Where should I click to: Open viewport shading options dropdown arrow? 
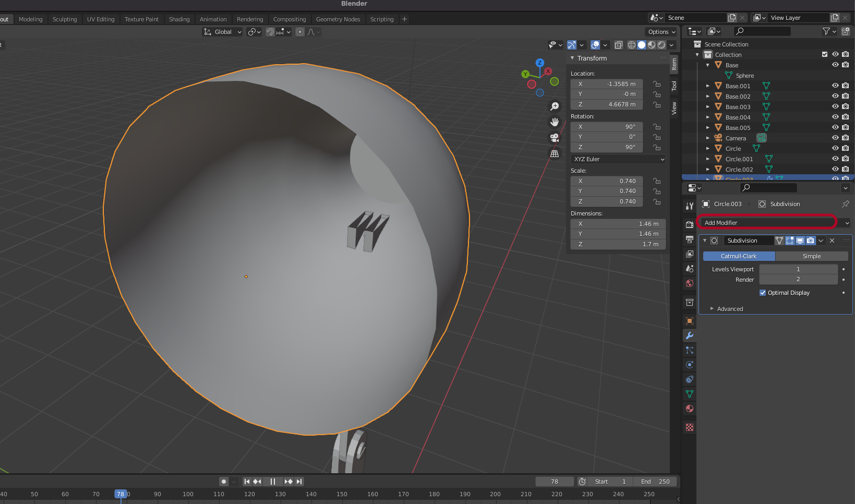click(x=672, y=45)
